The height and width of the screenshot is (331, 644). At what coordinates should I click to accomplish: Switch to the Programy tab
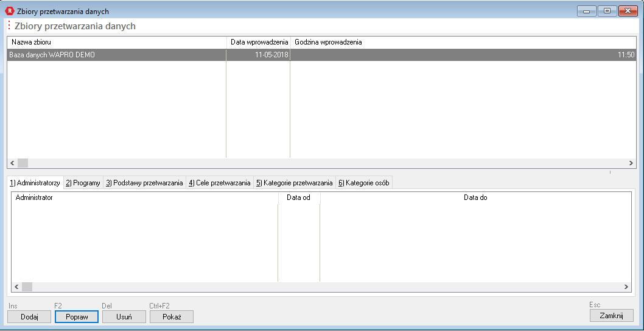click(x=83, y=183)
